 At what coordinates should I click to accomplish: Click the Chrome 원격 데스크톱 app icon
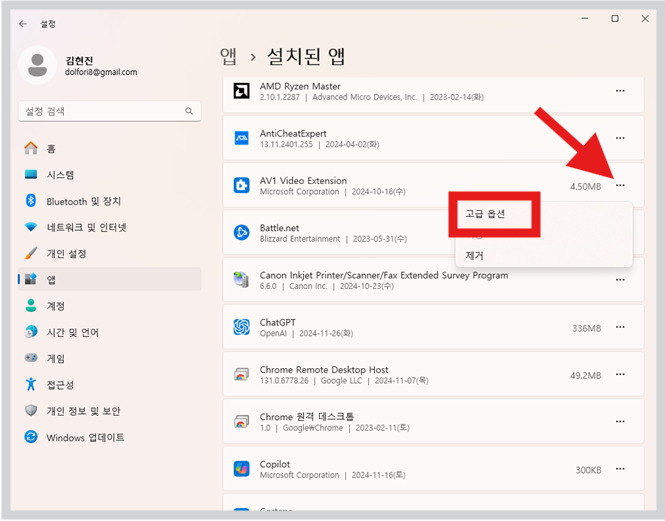click(241, 422)
